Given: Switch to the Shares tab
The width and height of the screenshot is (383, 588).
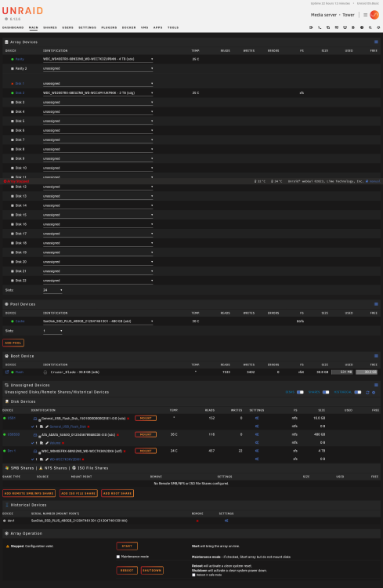Looking at the screenshot, I should click(x=50, y=27).
